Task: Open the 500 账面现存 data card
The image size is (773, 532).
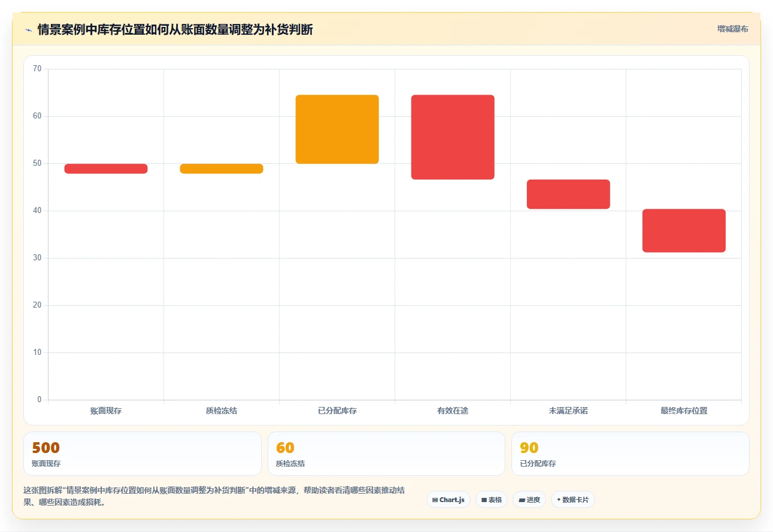Action: [143, 454]
